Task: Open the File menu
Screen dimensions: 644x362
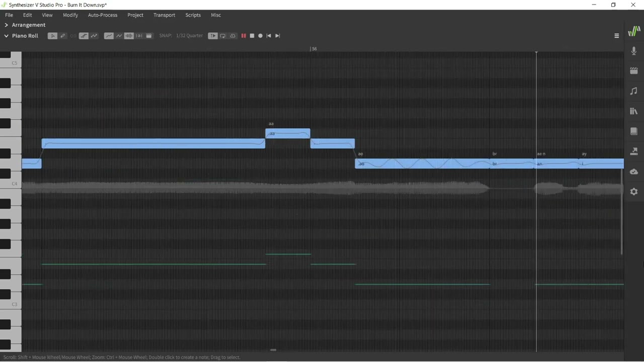Action: coord(9,15)
